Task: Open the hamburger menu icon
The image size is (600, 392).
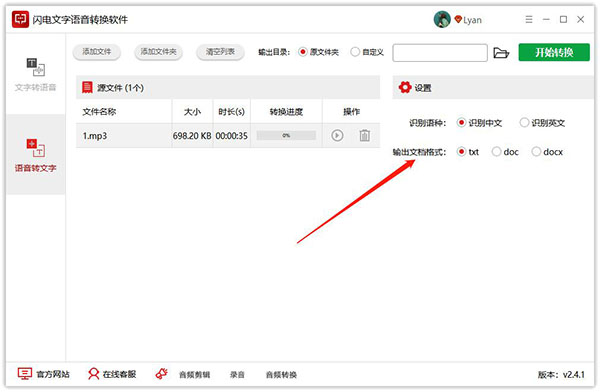Action: pyautogui.click(x=529, y=19)
